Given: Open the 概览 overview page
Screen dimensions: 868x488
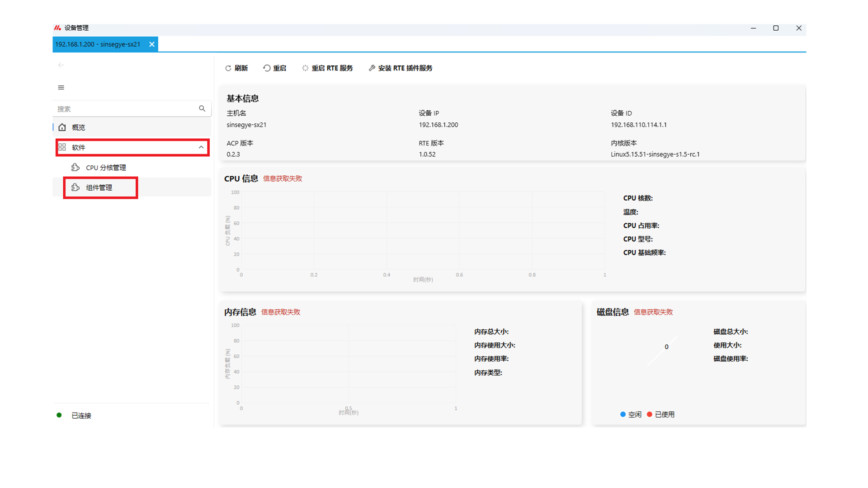Looking at the screenshot, I should point(78,127).
